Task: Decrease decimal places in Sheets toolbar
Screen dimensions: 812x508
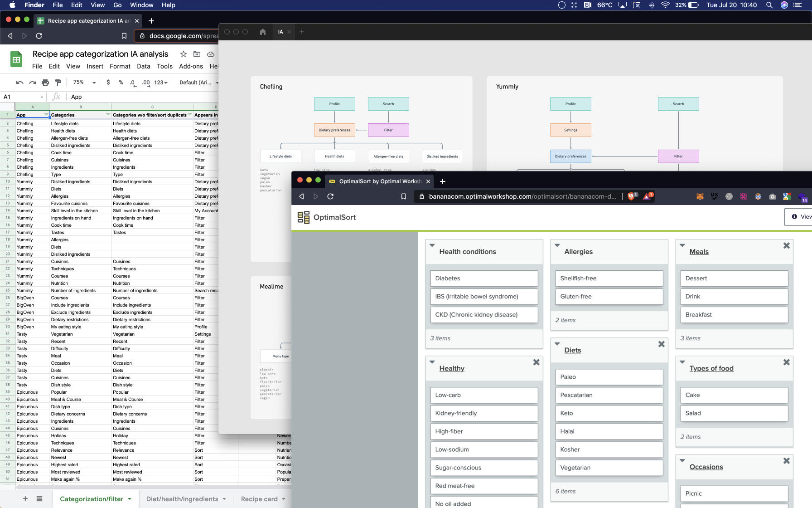Action: pos(132,83)
